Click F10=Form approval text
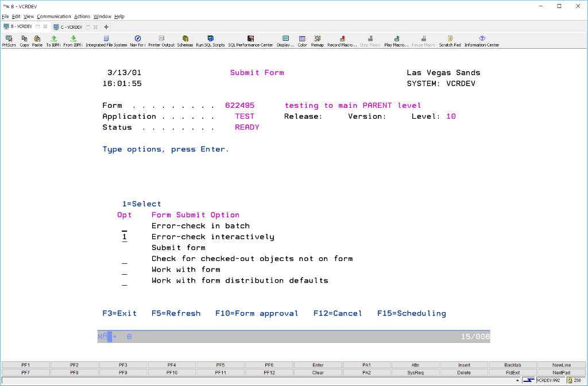 (x=257, y=313)
